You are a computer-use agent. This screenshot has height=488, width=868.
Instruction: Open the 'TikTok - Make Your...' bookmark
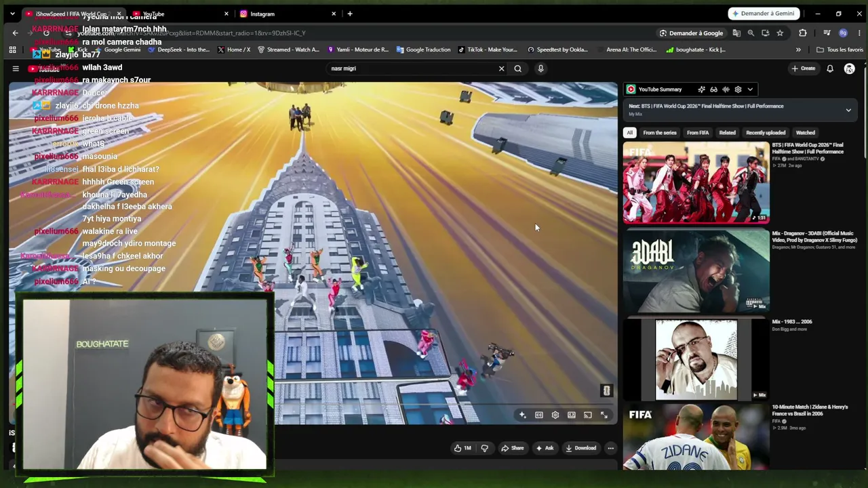tap(488, 49)
